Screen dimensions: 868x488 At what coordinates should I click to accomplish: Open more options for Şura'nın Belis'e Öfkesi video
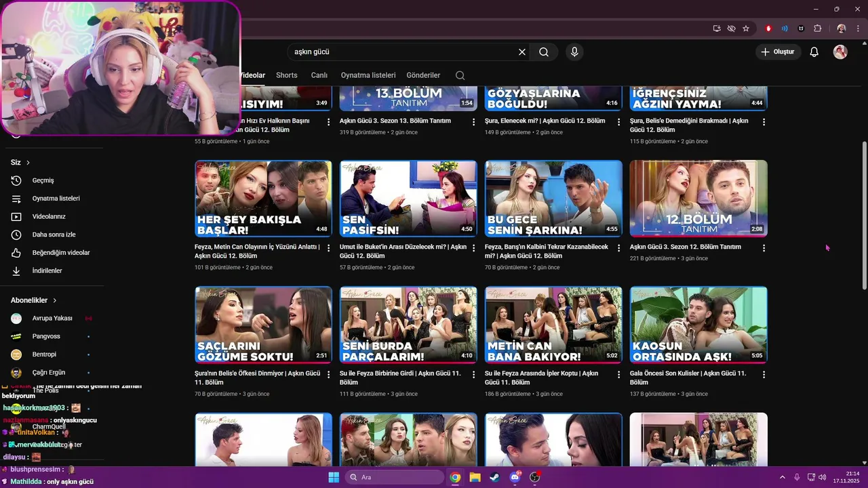[329, 375]
